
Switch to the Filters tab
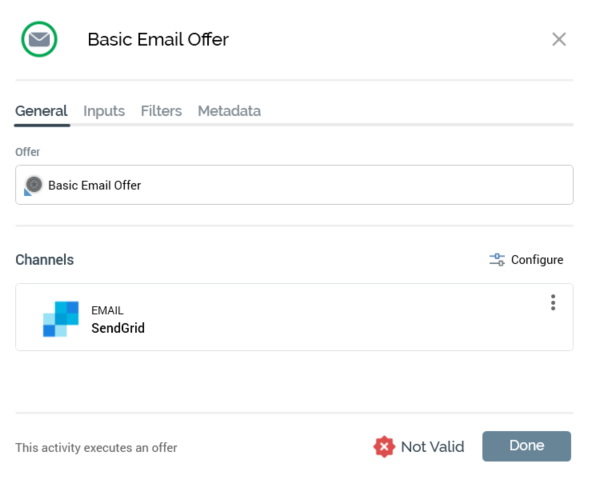point(161,111)
